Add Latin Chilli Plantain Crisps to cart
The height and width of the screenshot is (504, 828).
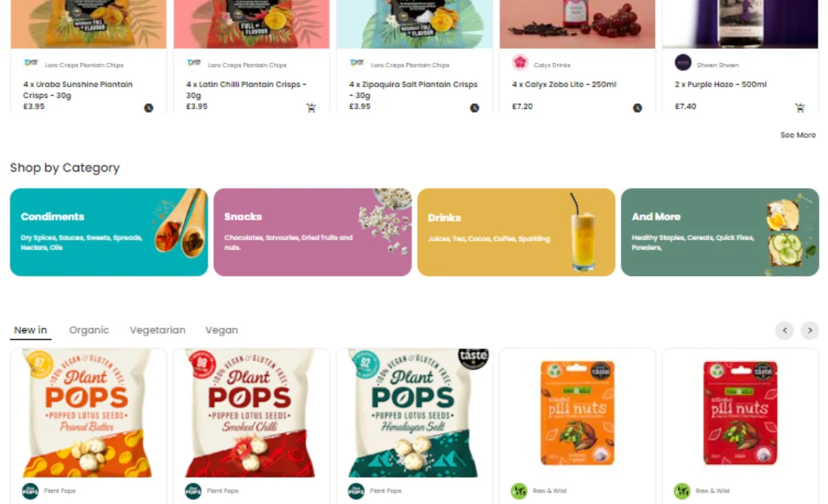coord(311,108)
